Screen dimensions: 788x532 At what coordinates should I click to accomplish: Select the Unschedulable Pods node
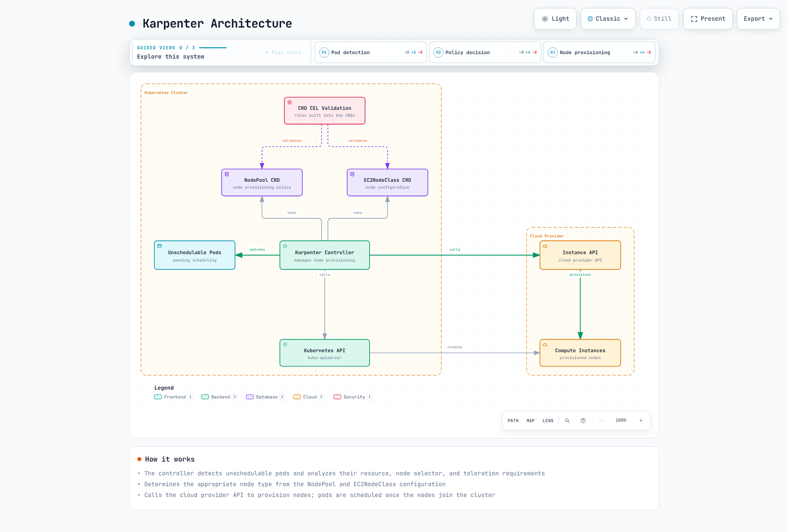coord(195,255)
